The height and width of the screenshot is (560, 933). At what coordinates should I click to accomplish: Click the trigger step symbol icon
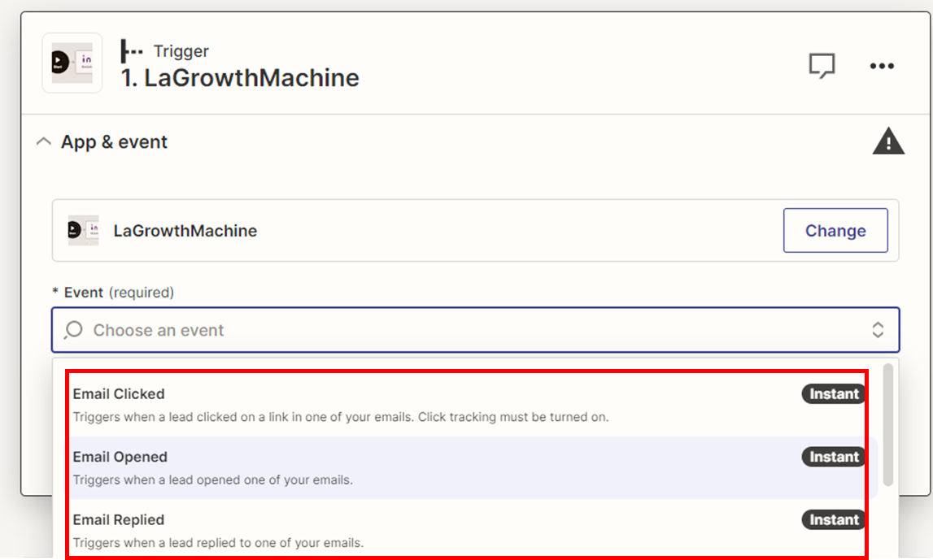pos(132,51)
